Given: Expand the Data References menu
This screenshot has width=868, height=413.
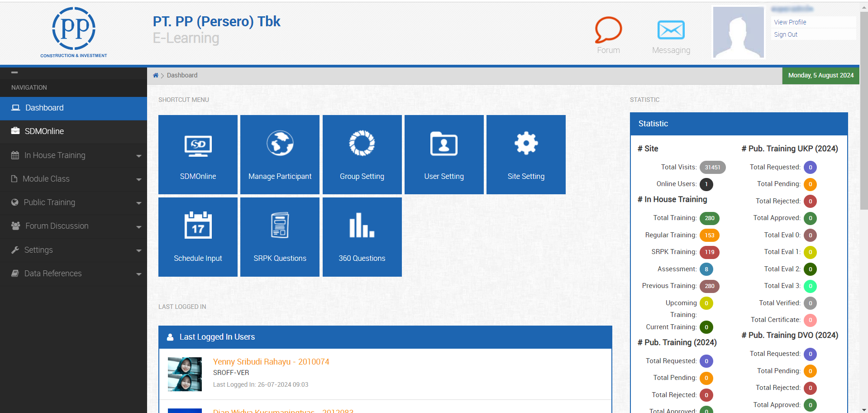Looking at the screenshot, I should pos(73,274).
